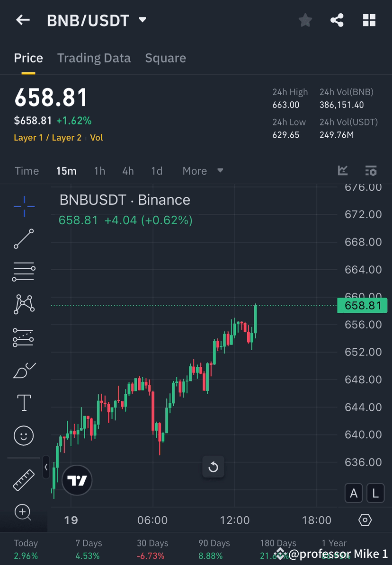Select the text annotation tool
This screenshot has height=565, width=392.
[x=24, y=403]
